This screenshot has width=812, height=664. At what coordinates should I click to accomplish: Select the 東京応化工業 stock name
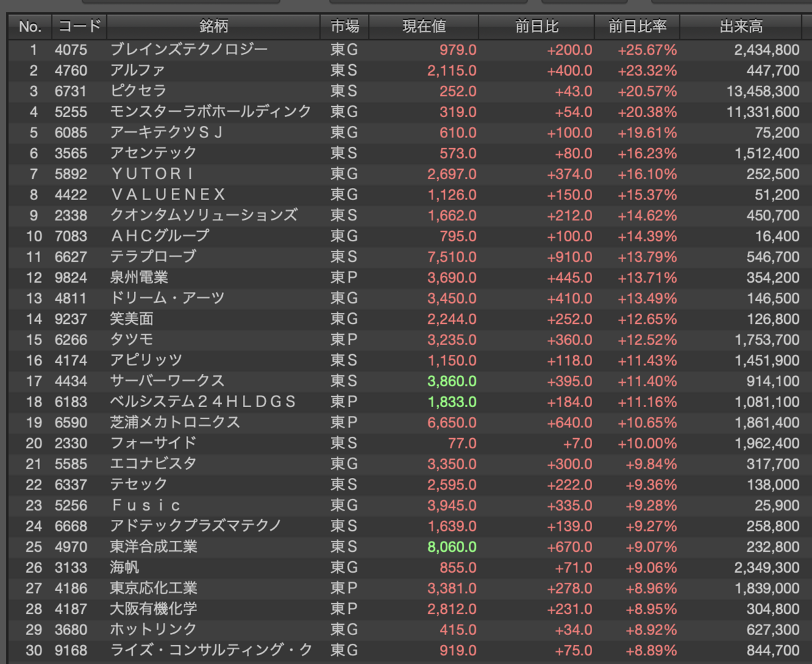tap(154, 588)
